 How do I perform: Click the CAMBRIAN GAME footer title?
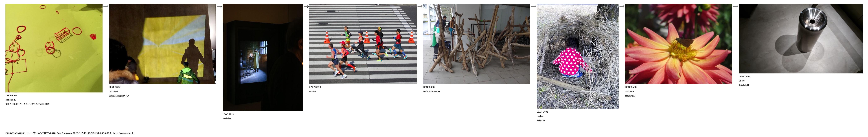[x=15, y=133]
